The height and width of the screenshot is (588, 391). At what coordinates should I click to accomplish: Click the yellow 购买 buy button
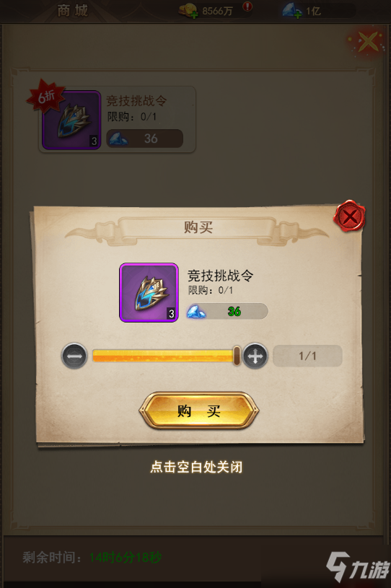(198, 411)
